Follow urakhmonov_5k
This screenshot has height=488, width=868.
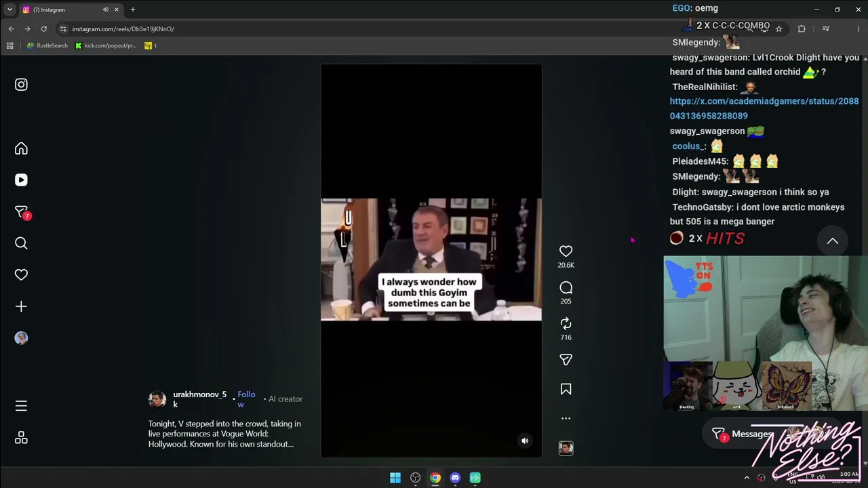[x=246, y=399]
